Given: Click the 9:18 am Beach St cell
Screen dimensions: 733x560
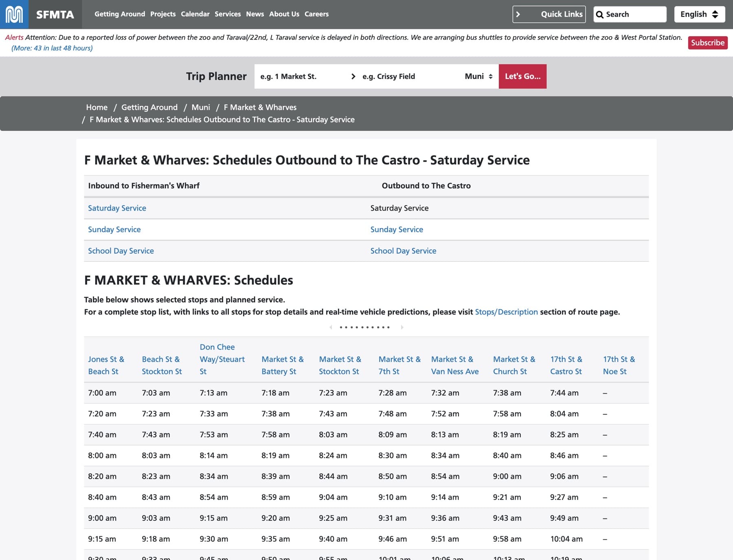Looking at the screenshot, I should (x=156, y=539).
